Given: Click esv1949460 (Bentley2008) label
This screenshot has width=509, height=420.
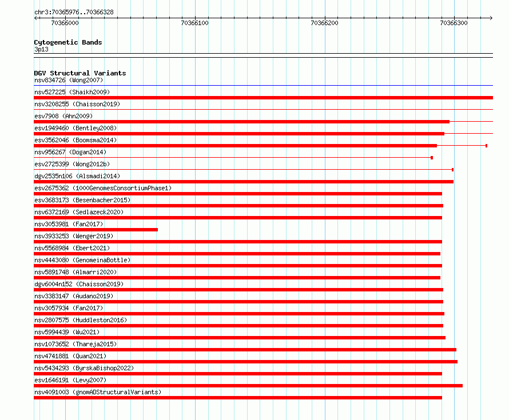Looking at the screenshot, I should 75,128.
